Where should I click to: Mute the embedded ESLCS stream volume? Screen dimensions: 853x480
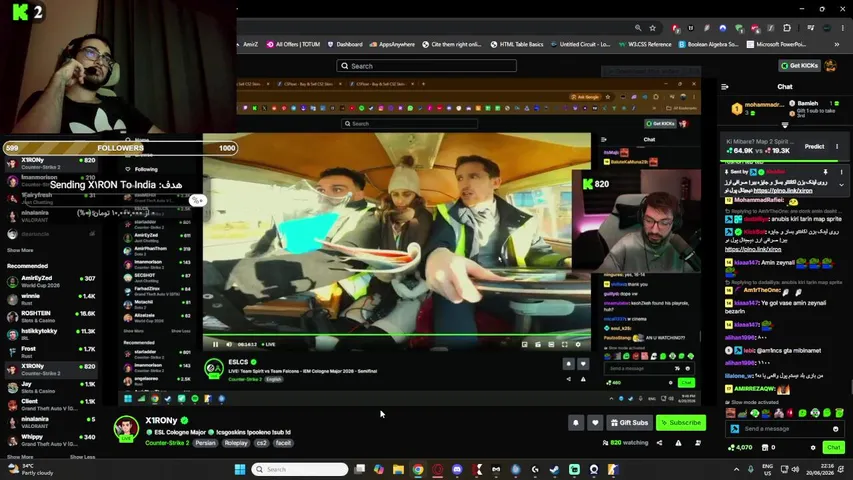[x=228, y=344]
